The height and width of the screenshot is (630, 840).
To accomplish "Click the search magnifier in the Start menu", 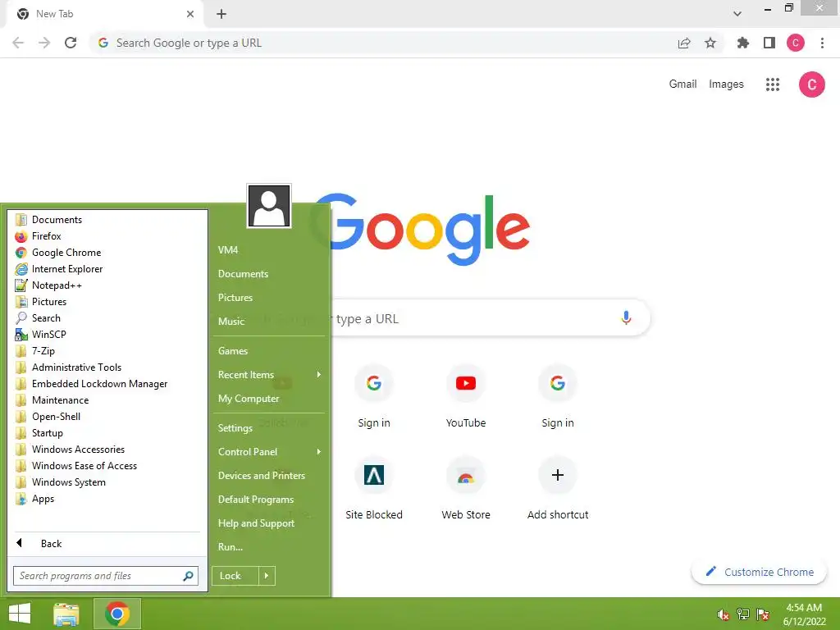I will [188, 576].
